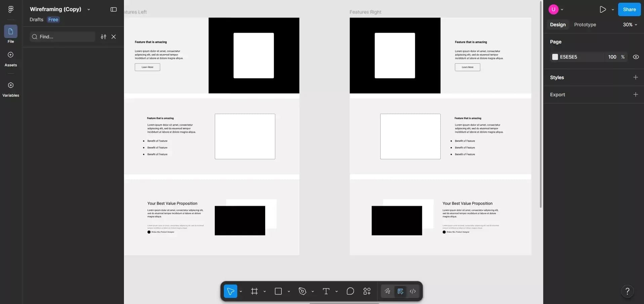
Task: Add an export setting with plus
Action: click(635, 95)
